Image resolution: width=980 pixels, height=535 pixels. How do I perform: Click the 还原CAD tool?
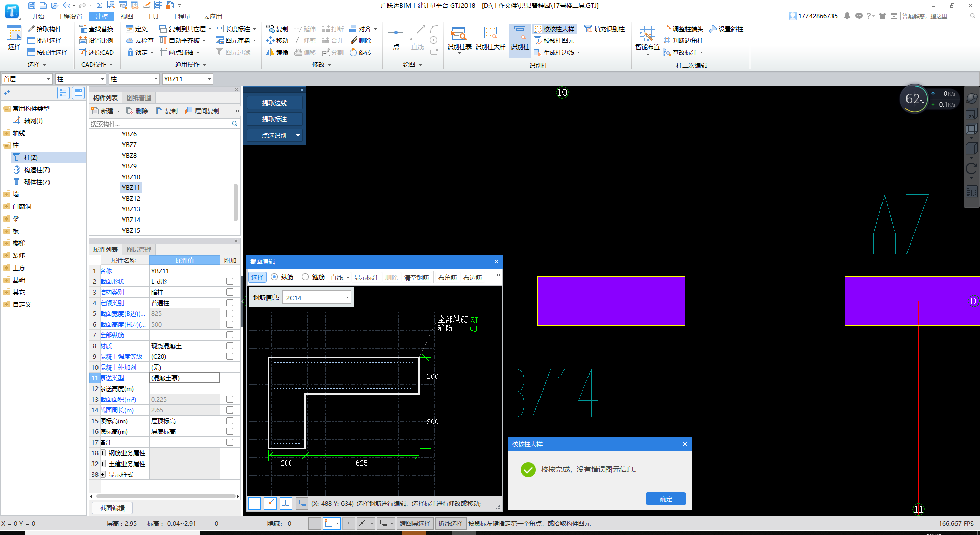point(96,53)
